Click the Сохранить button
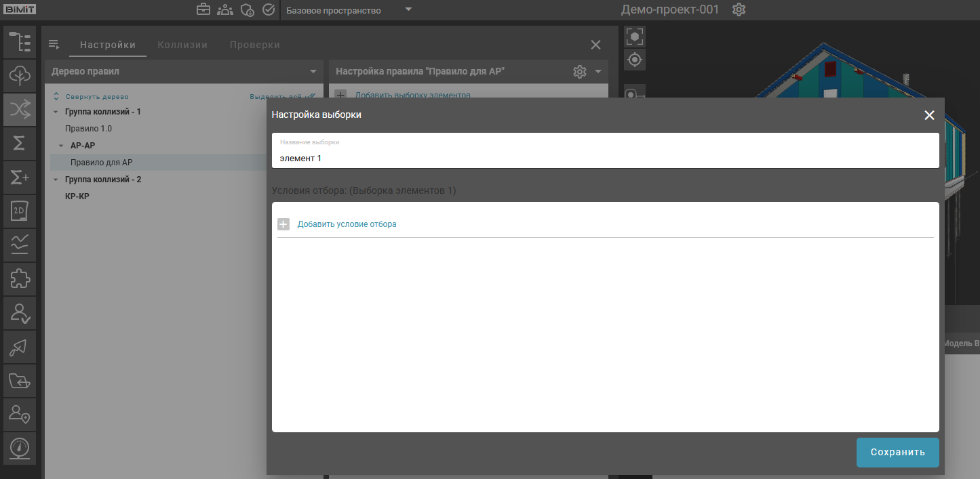The image size is (980, 479). pos(897,452)
